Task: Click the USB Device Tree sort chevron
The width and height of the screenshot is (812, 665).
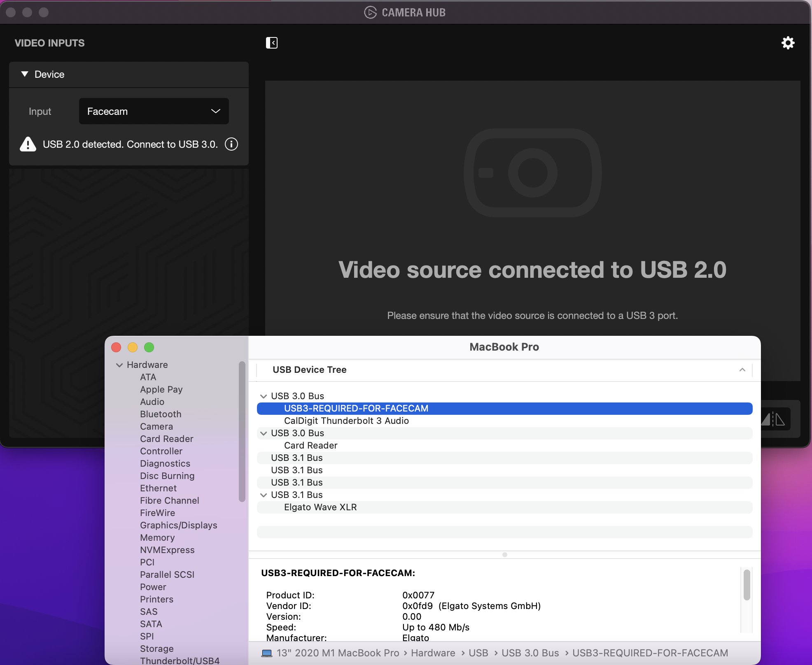Action: 742,370
